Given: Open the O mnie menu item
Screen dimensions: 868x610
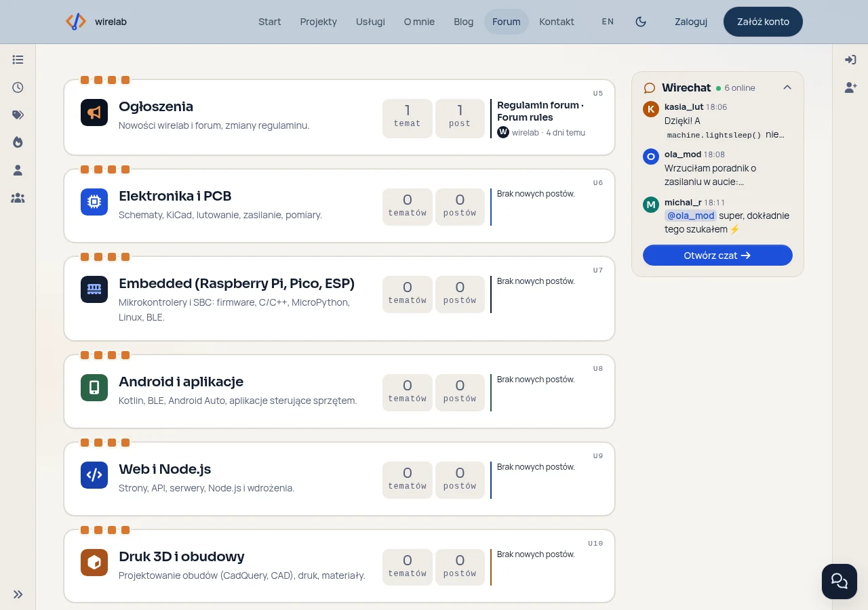Looking at the screenshot, I should [x=419, y=22].
